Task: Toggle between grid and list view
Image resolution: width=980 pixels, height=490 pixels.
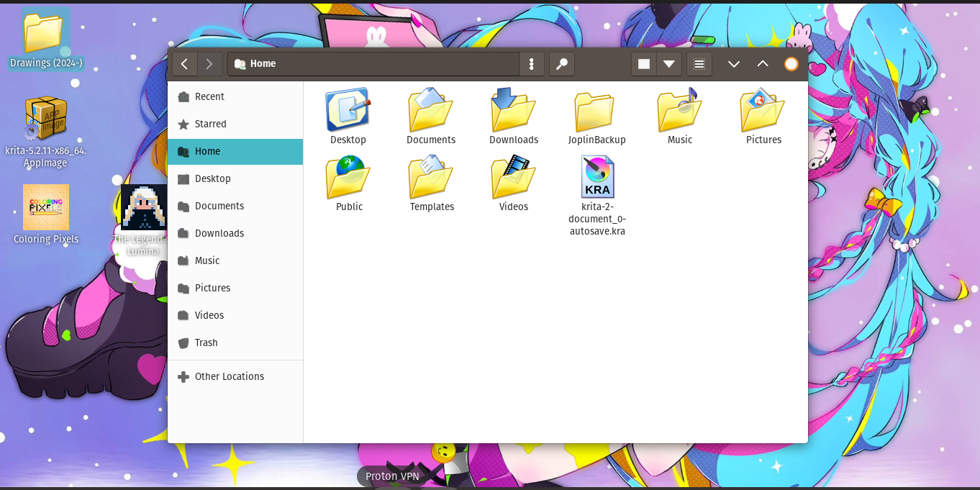Action: [x=644, y=64]
